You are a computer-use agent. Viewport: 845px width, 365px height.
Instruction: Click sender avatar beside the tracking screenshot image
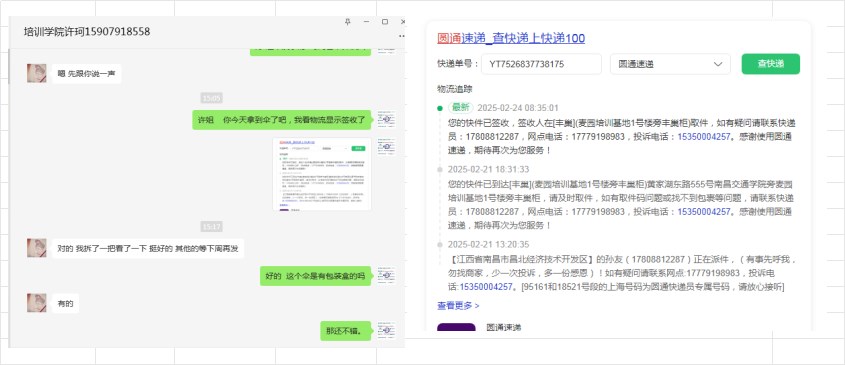point(386,147)
